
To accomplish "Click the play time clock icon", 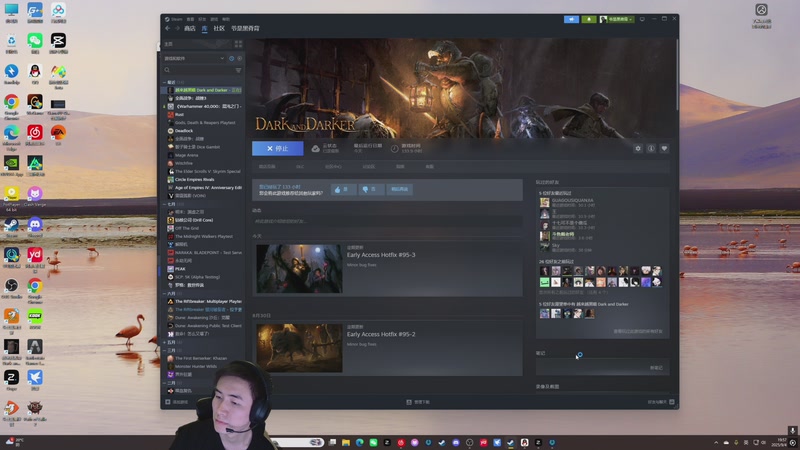I will (394, 148).
